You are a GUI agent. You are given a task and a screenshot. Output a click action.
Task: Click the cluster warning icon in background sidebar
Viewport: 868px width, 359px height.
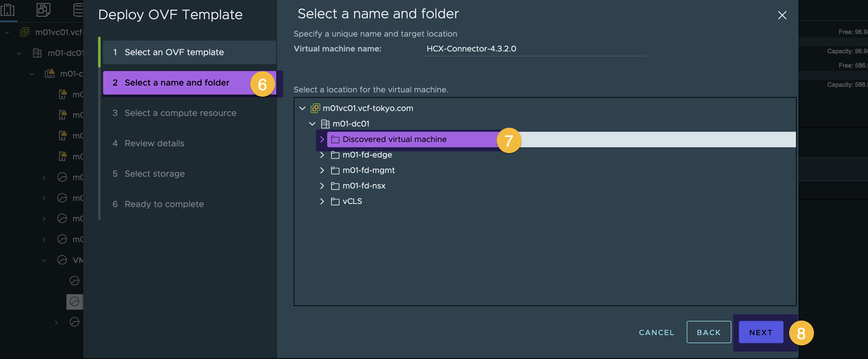(50, 73)
